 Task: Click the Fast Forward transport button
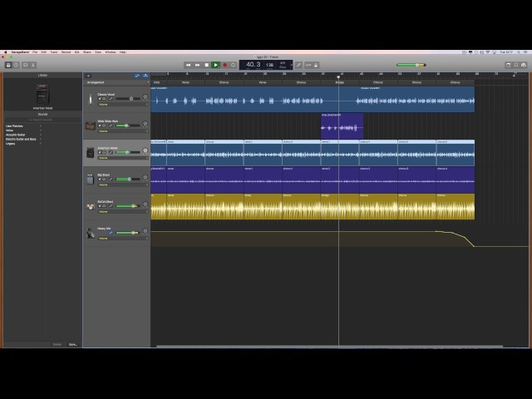tap(198, 65)
